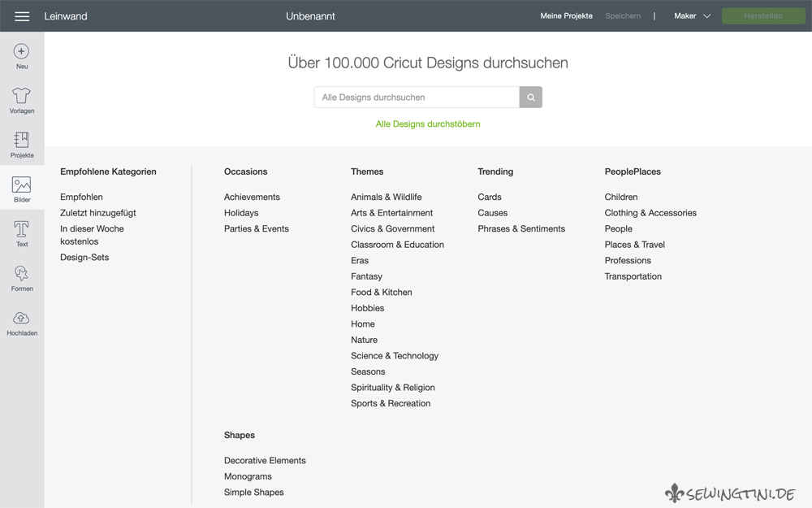Focus the Alle Designs durchsuchen search field
Screen dimensions: 812x508
click(417, 97)
